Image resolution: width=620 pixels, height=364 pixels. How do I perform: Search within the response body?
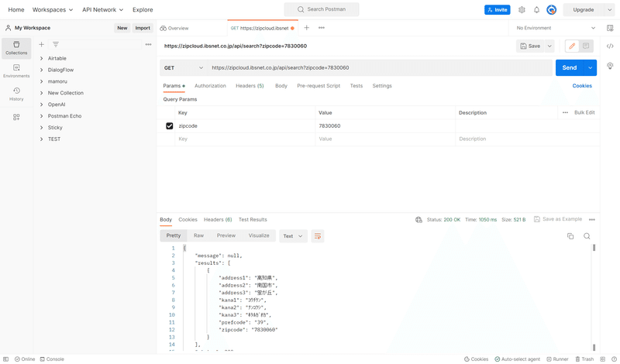coord(587,236)
